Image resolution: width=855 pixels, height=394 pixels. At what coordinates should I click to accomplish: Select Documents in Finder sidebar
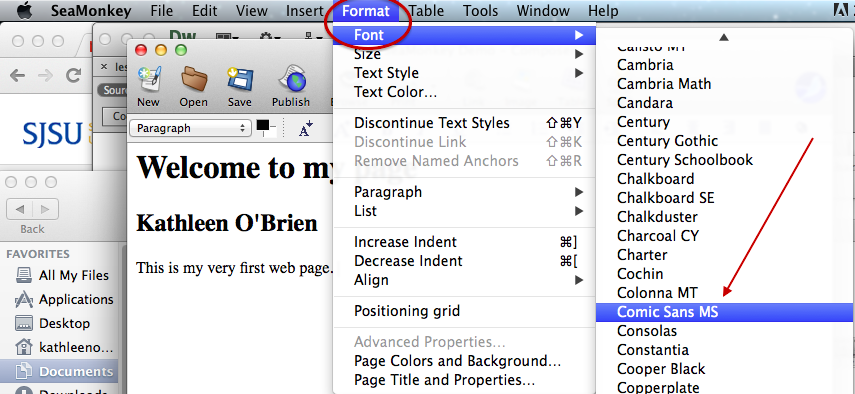coord(59,372)
